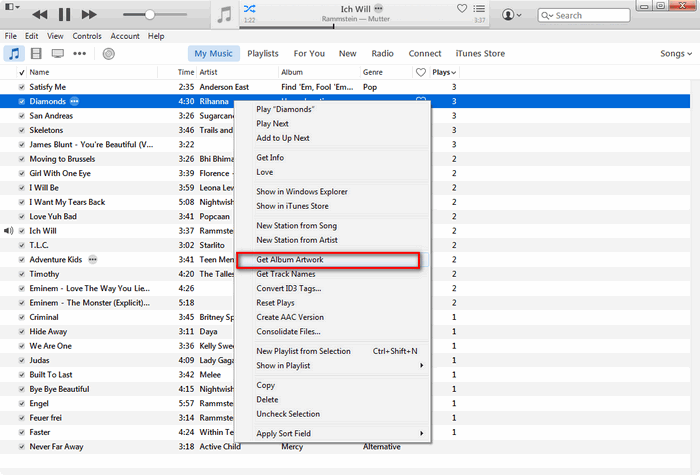Click the CD disc icon
The height and width of the screenshot is (475, 700).
[x=108, y=54]
